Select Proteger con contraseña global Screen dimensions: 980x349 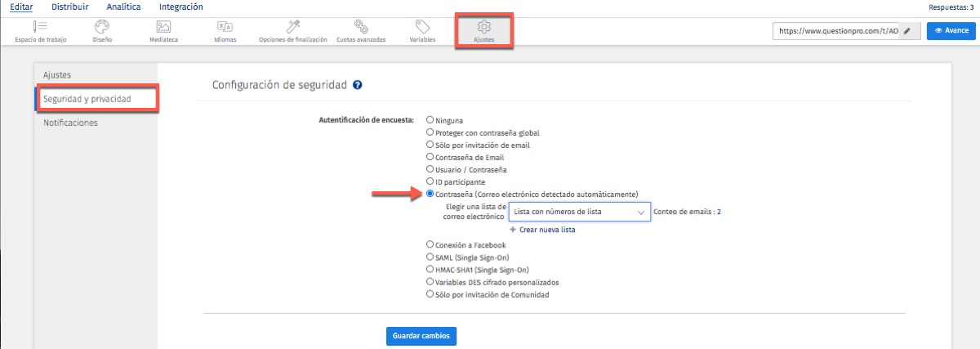coord(430,132)
